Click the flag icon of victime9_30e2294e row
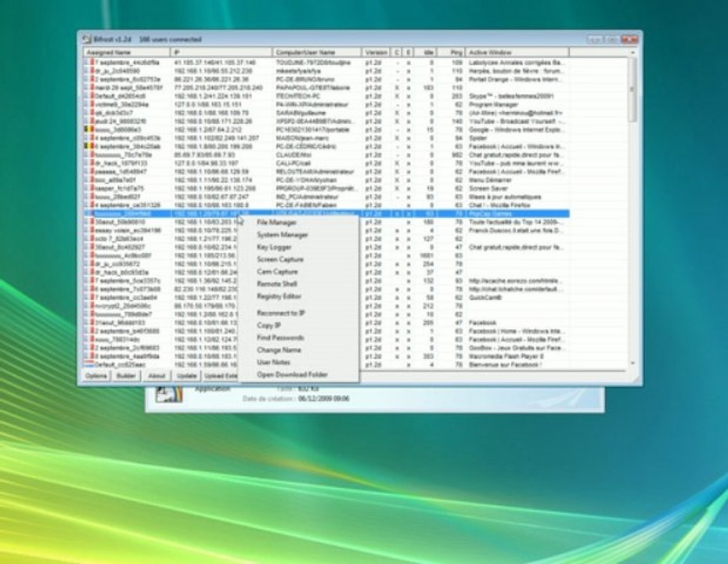 (89, 104)
